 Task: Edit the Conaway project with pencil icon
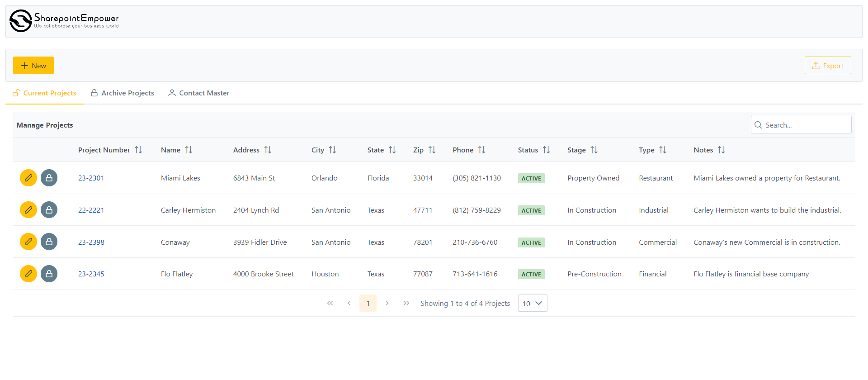[28, 242]
